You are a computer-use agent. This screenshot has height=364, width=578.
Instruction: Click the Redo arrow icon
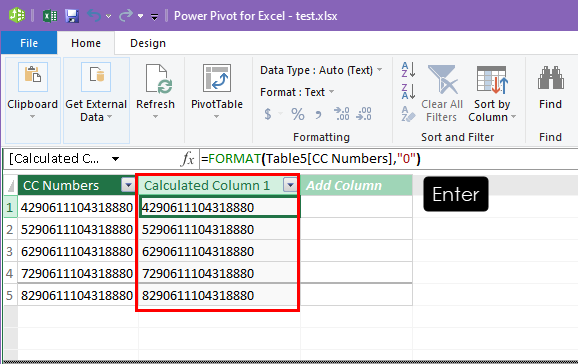(126, 16)
